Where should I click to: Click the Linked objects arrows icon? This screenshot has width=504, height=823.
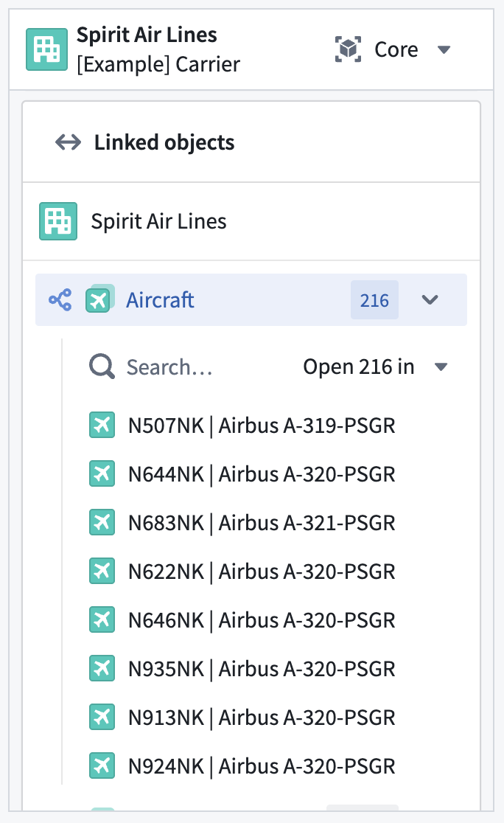click(67, 142)
